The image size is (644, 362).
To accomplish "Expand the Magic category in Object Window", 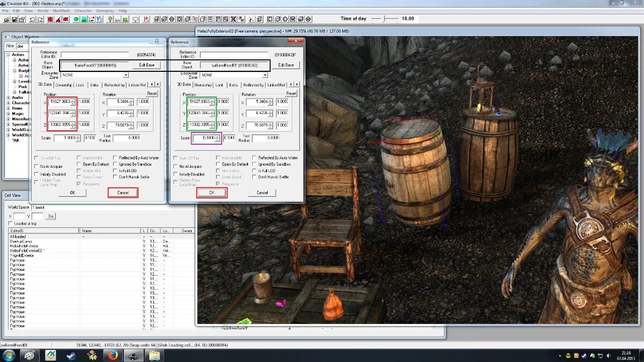I will point(9,114).
